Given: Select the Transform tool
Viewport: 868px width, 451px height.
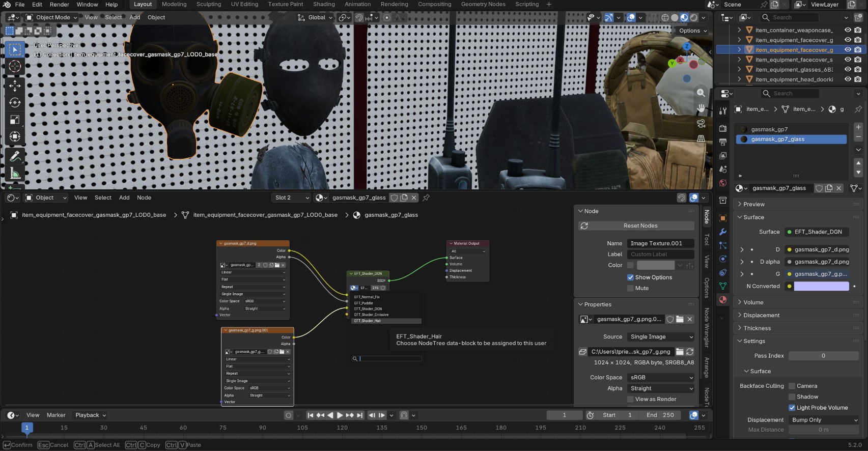Looking at the screenshot, I should click(15, 136).
